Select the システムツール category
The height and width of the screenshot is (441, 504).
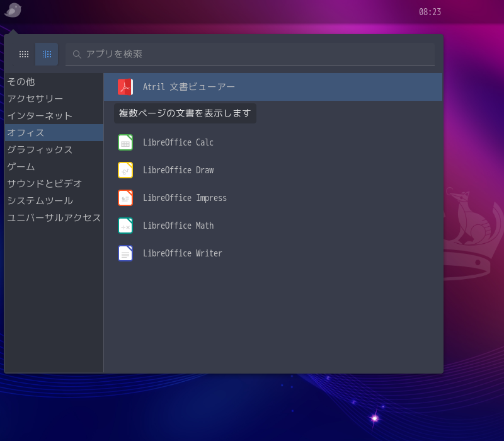[x=54, y=201]
